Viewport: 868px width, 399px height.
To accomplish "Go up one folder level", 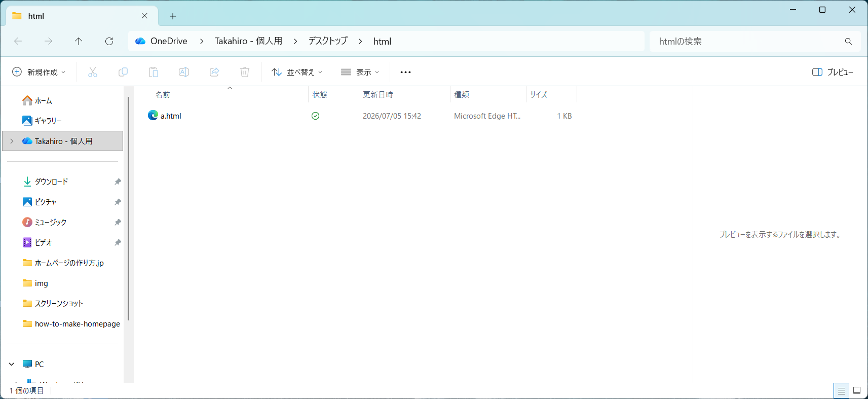I will (x=79, y=41).
